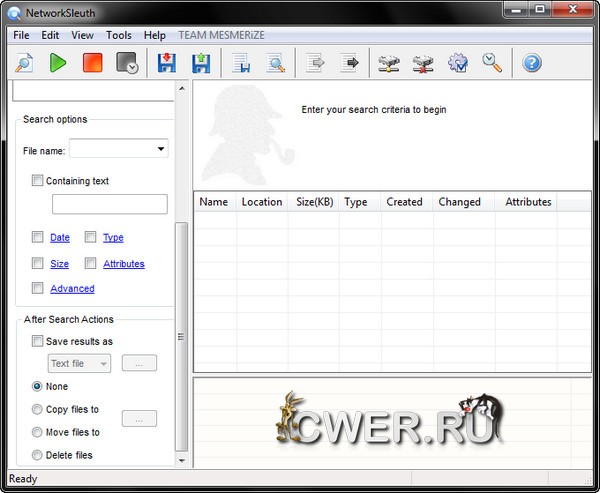Open the View menu

tap(82, 35)
